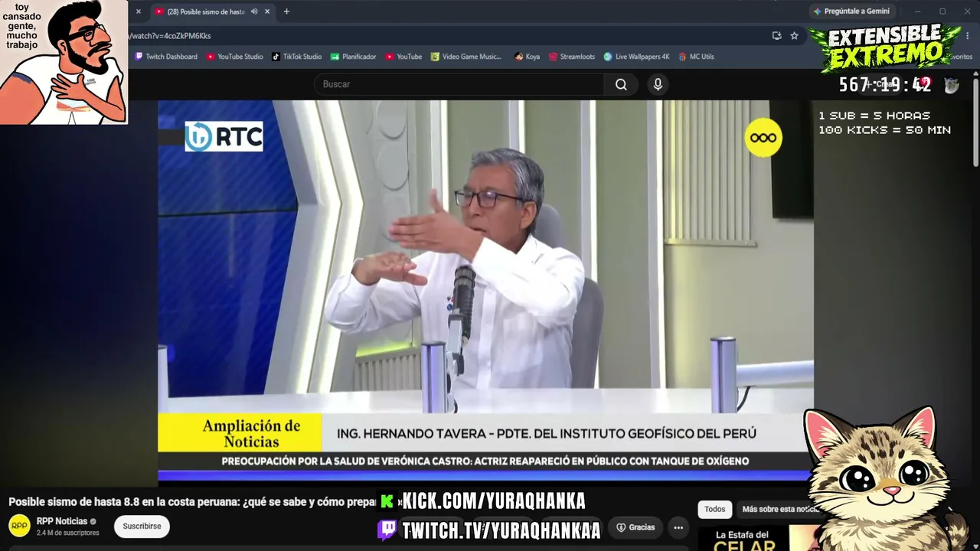Open the RPP Noticias channel avatar

(x=19, y=526)
